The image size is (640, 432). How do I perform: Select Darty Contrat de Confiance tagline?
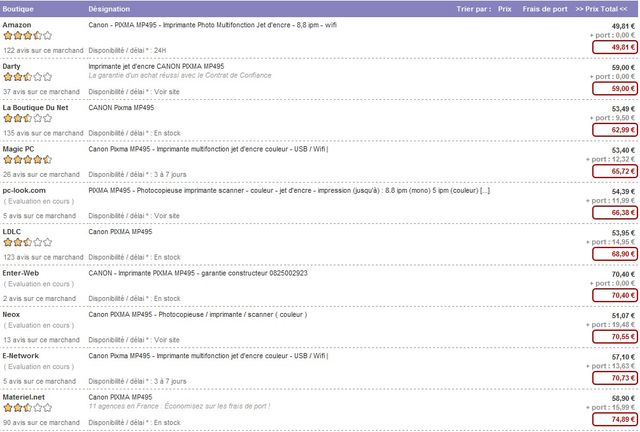tap(180, 75)
